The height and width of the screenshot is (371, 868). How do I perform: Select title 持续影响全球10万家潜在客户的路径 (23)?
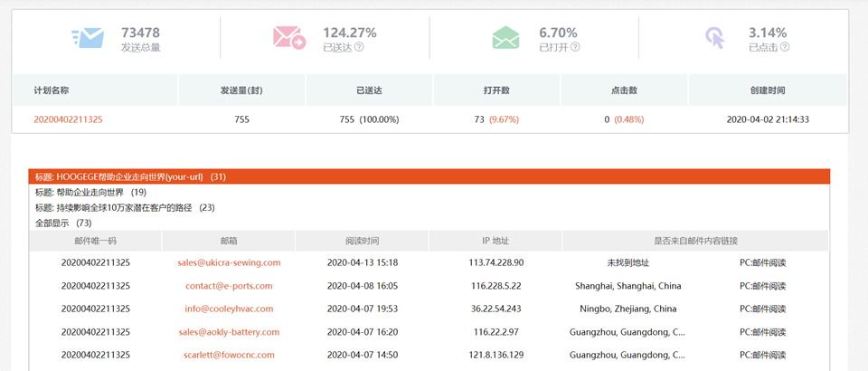coord(125,207)
